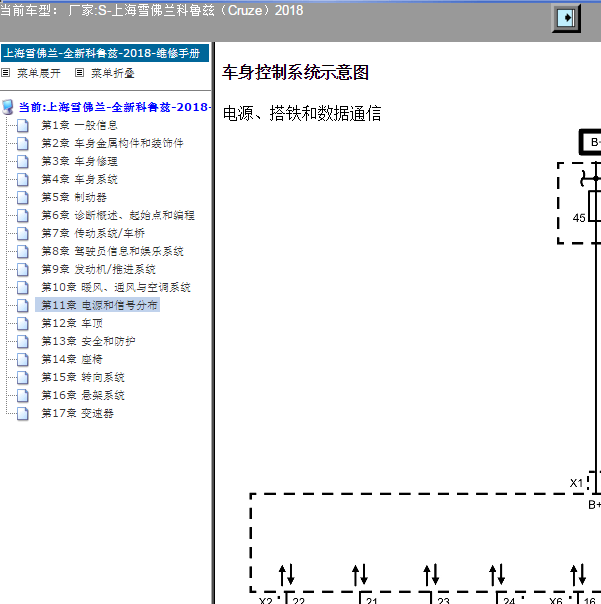Open 第8章 驾驶员信息和娱乐系统
The height and width of the screenshot is (604, 601).
click(x=112, y=251)
